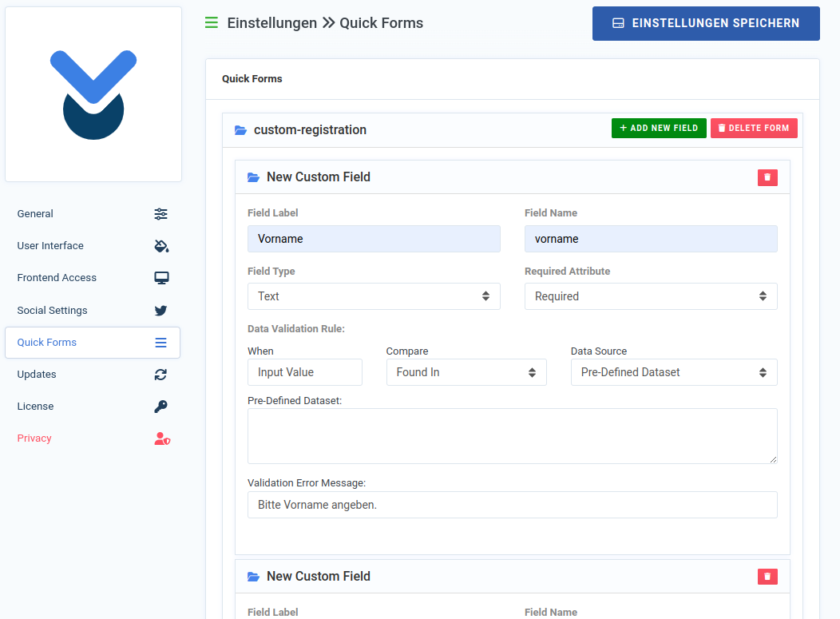The image size is (840, 619).
Task: Click the User Interface paint bucket icon
Action: click(x=161, y=246)
